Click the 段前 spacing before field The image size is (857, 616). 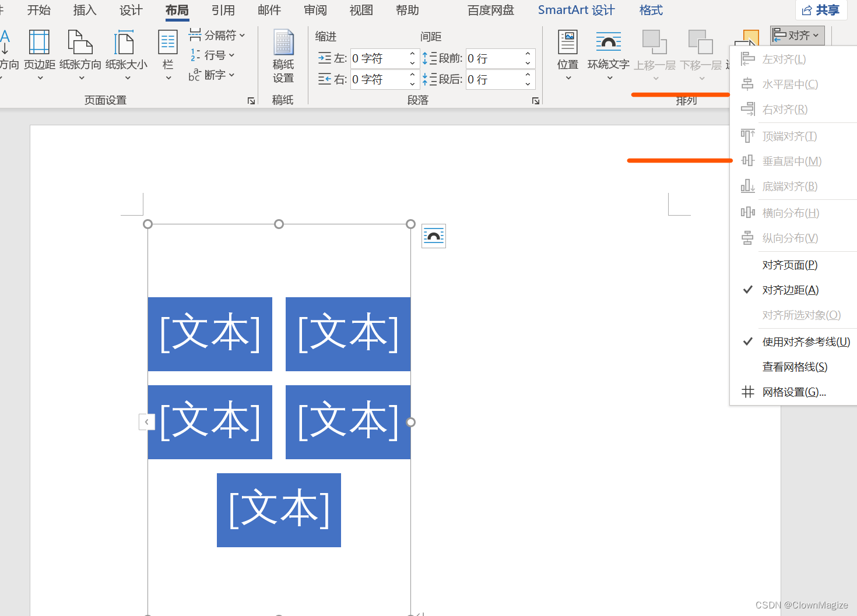tap(494, 59)
